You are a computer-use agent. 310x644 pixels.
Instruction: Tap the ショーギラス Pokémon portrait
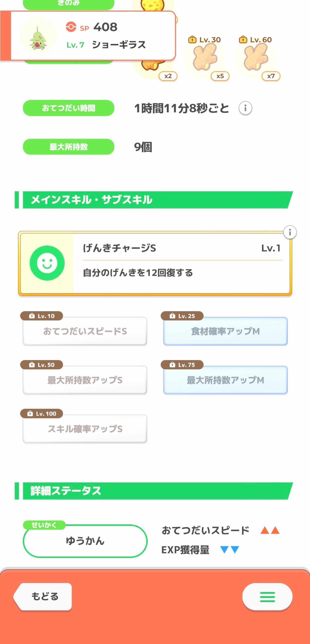click(38, 36)
